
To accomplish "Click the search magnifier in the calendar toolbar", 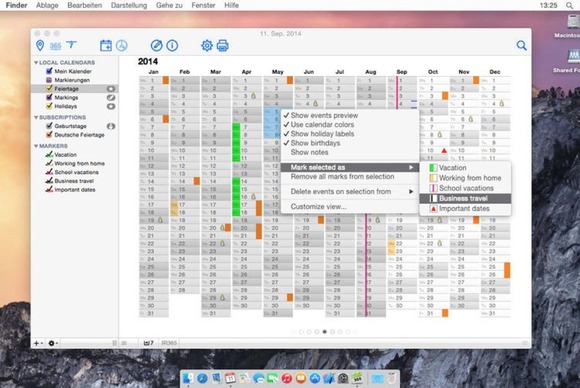I will coord(522,45).
